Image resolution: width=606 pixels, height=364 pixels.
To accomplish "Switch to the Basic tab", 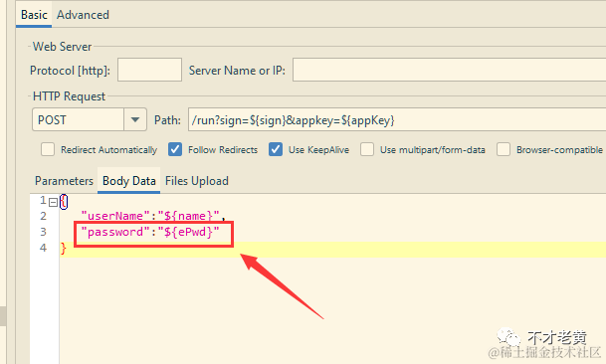I will [34, 15].
